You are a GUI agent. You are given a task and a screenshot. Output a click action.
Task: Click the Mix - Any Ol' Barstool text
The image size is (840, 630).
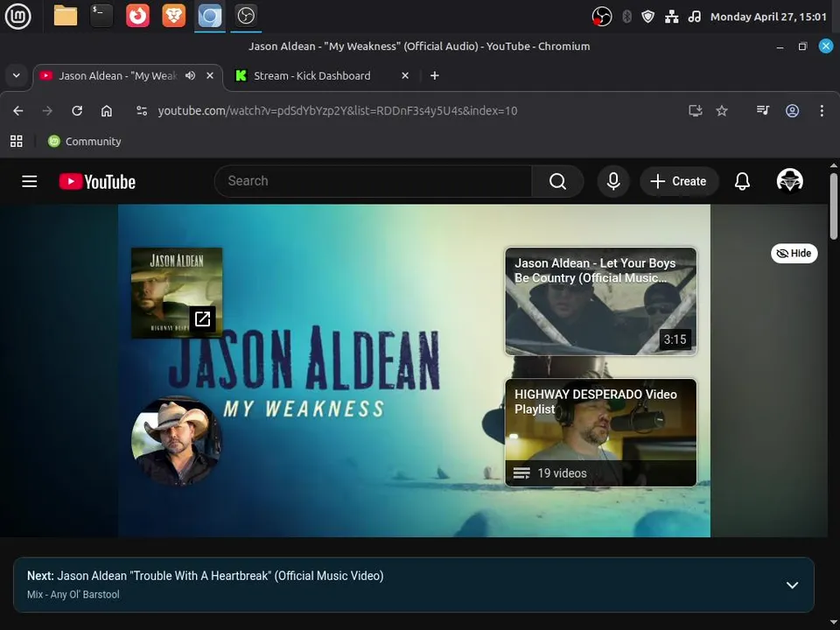[73, 595]
